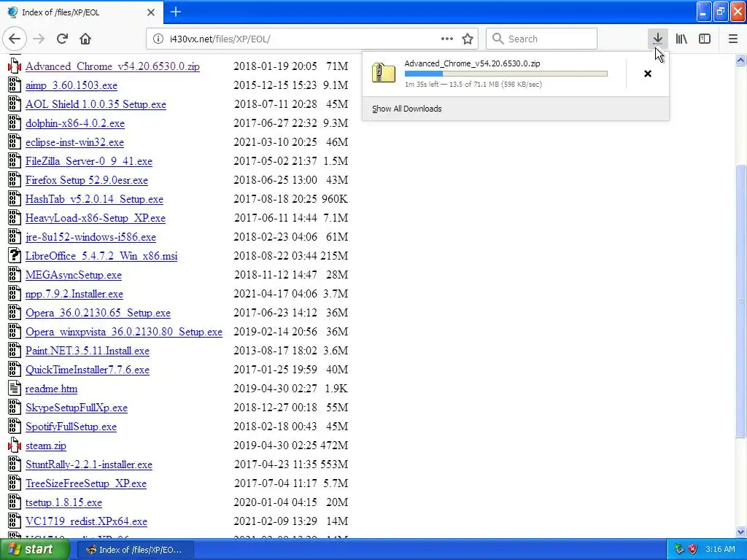Screen dimensions: 747x560
Task: Click steam.zip link
Action: pyautogui.click(x=46, y=446)
